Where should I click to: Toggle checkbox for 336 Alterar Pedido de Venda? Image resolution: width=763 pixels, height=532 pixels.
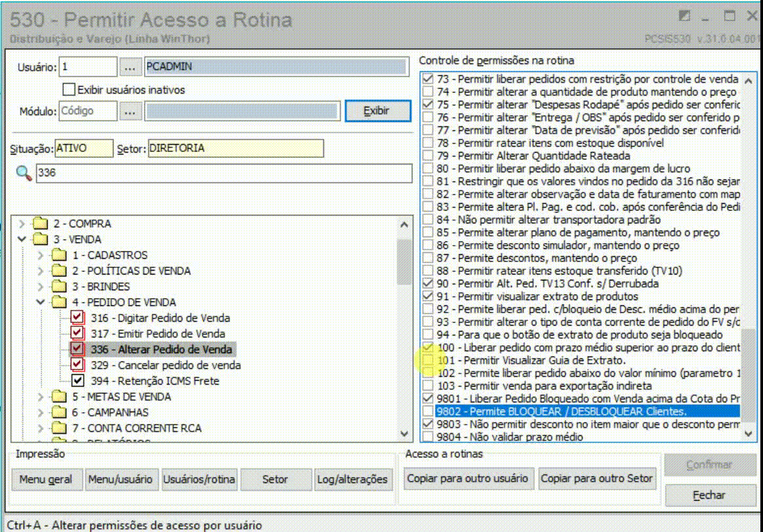pyautogui.click(x=77, y=349)
